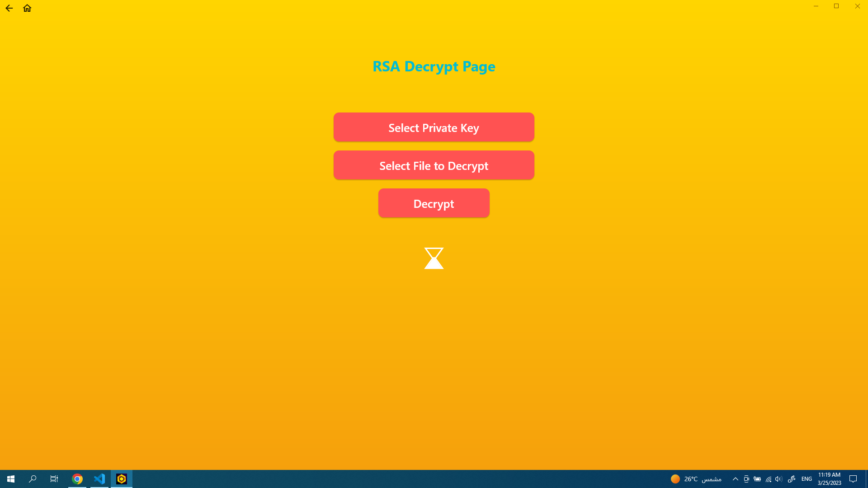Click the Decrypt button

[434, 203]
